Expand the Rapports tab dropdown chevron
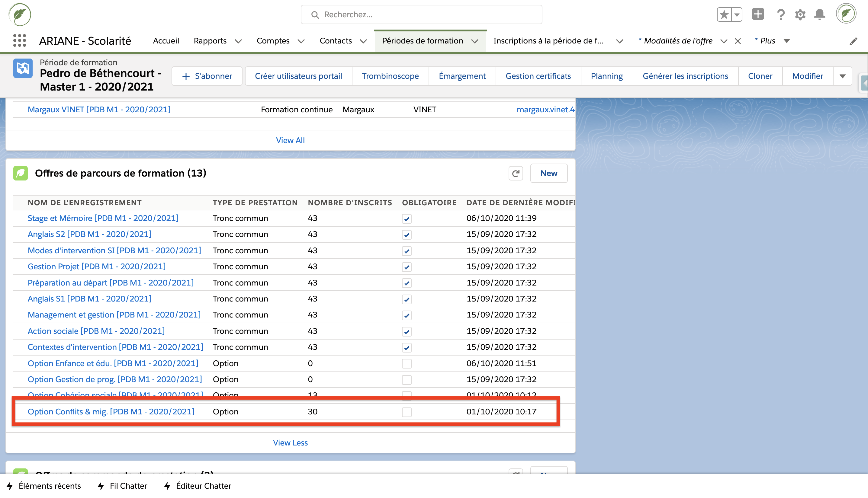The height and width of the screenshot is (498, 868). [x=238, y=41]
